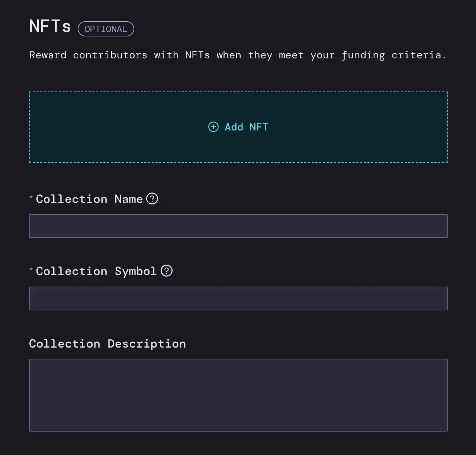Click the Collection Description text area
Viewport: 476px width, 455px height.
click(x=238, y=395)
